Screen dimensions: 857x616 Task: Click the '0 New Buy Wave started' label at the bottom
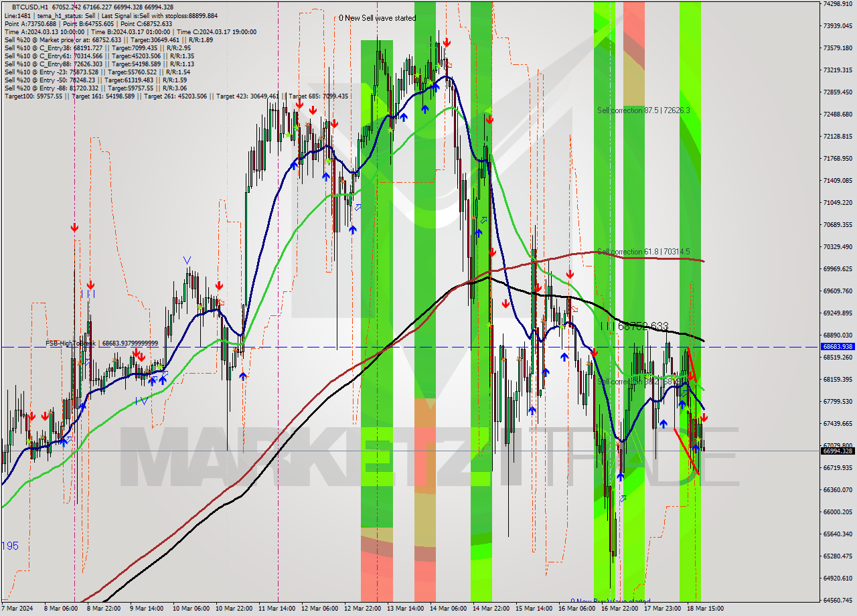(x=610, y=601)
